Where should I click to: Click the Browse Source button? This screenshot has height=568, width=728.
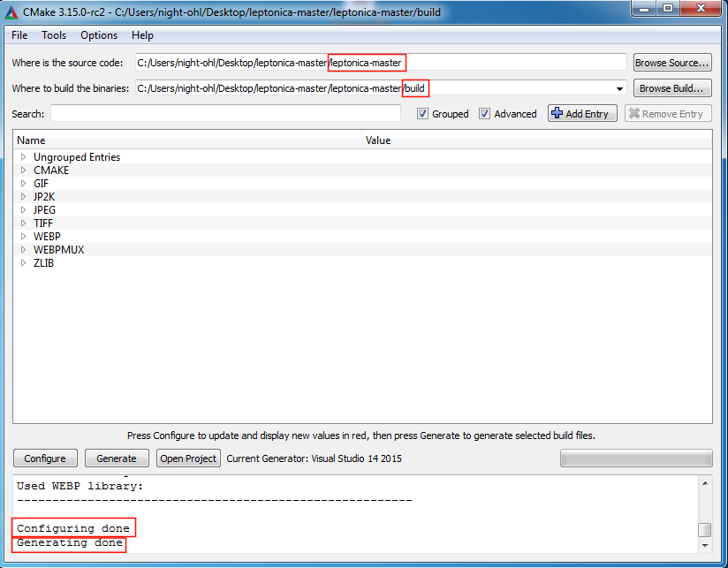[x=672, y=63]
